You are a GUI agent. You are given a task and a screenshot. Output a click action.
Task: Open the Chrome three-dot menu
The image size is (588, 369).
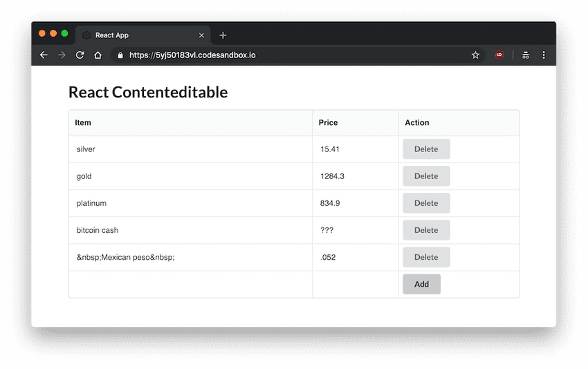pos(544,55)
